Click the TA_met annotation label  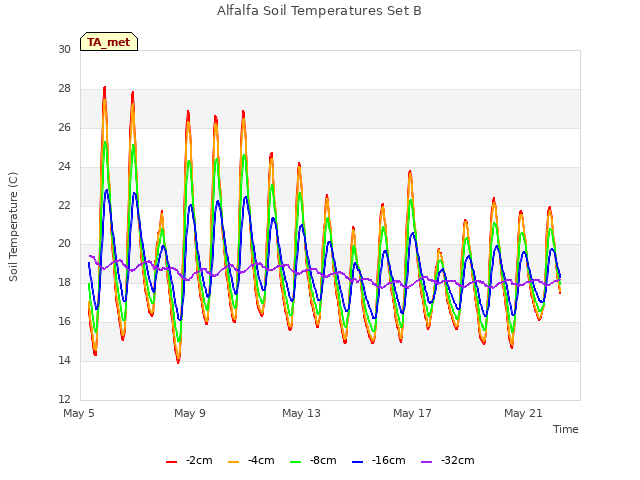click(109, 42)
